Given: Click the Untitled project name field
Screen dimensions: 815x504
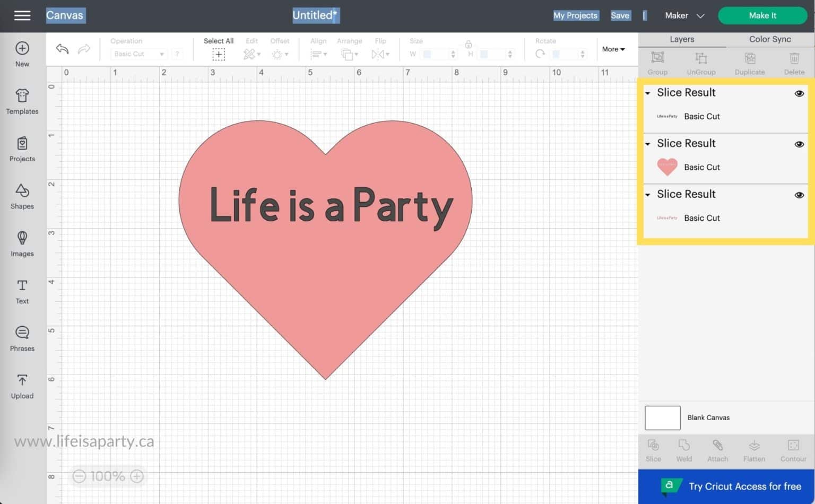Looking at the screenshot, I should coord(316,15).
